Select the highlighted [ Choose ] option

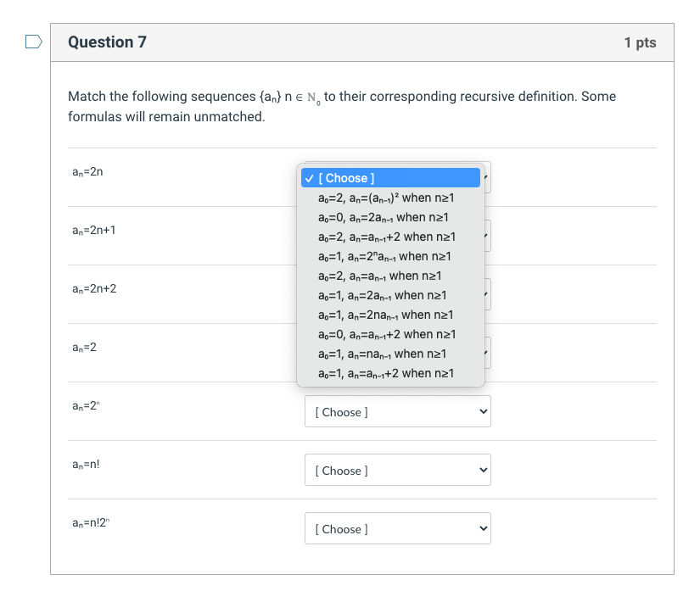390,177
